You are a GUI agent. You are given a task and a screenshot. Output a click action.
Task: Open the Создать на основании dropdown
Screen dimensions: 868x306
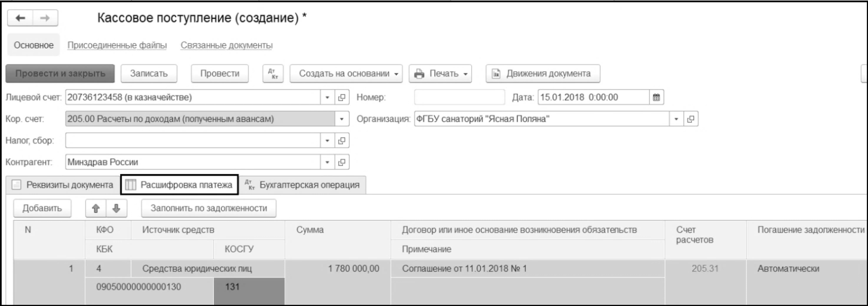(345, 74)
